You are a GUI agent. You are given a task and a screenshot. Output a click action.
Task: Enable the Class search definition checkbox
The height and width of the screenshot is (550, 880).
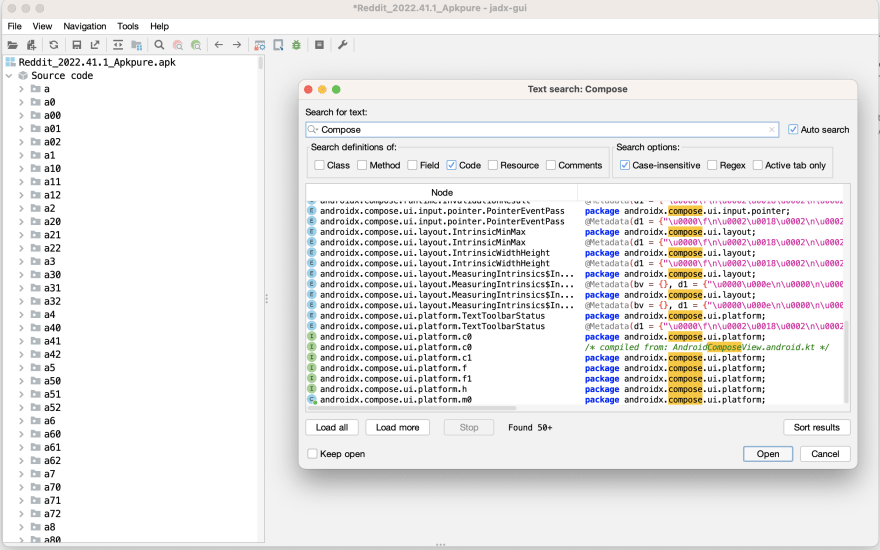(319, 165)
